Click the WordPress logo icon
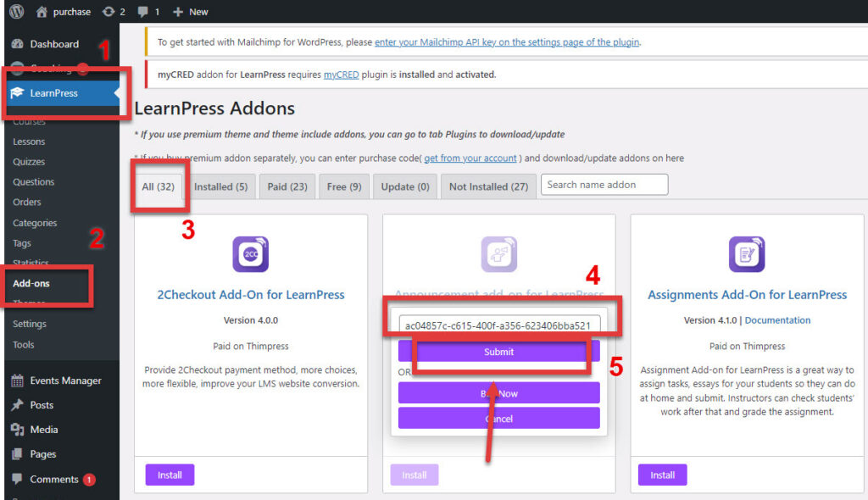The image size is (868, 500). click(16, 12)
